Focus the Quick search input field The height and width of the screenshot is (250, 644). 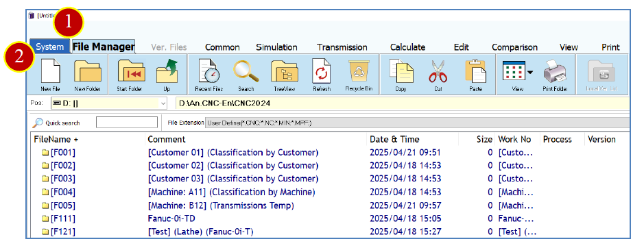(126, 123)
